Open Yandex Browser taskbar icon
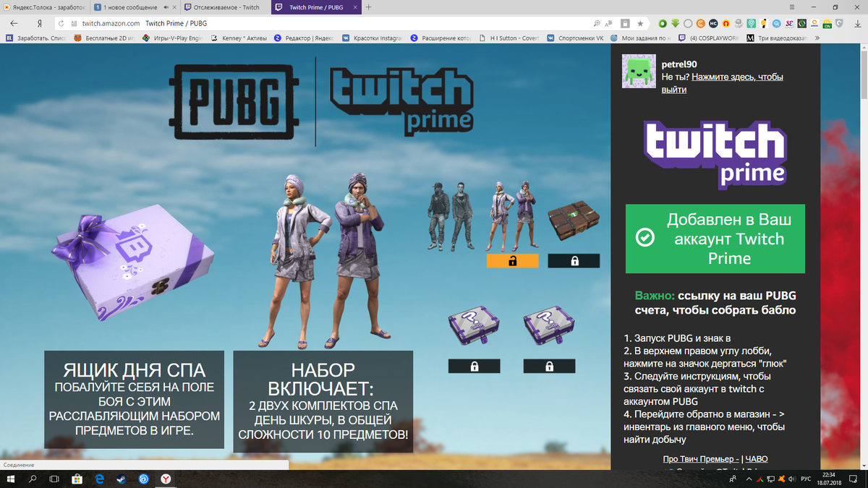This screenshot has width=868, height=488. tap(166, 479)
